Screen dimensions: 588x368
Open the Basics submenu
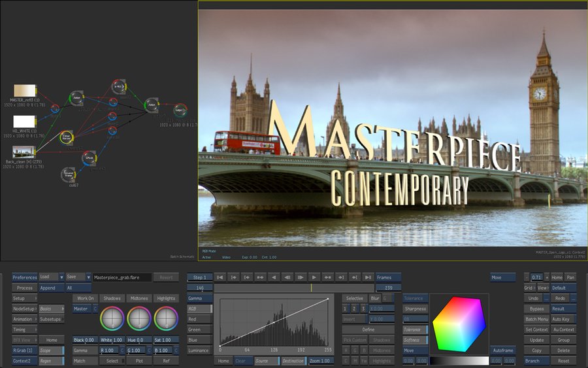[x=52, y=309]
